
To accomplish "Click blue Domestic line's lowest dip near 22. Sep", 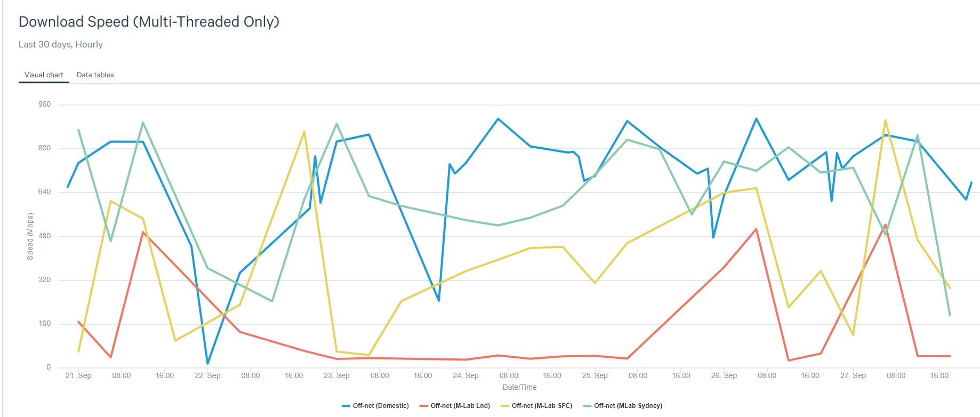I will (207, 364).
